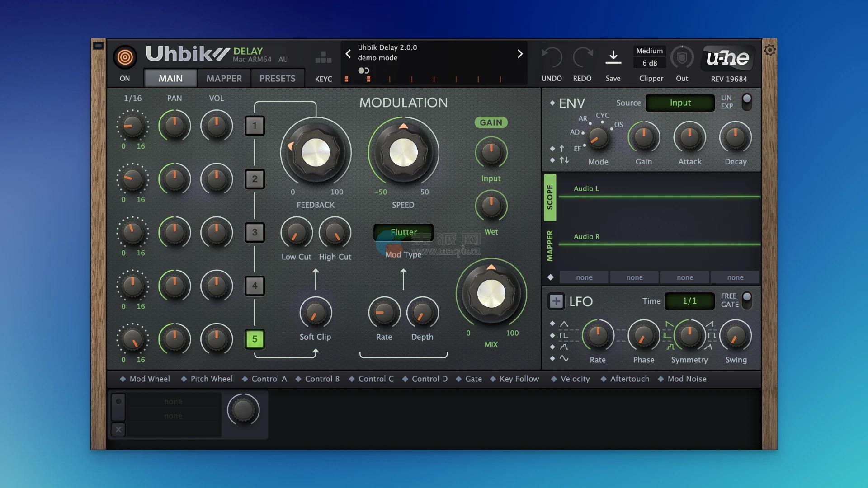Image resolution: width=868 pixels, height=488 pixels.
Task: Click the green GAIN button
Action: tap(491, 122)
